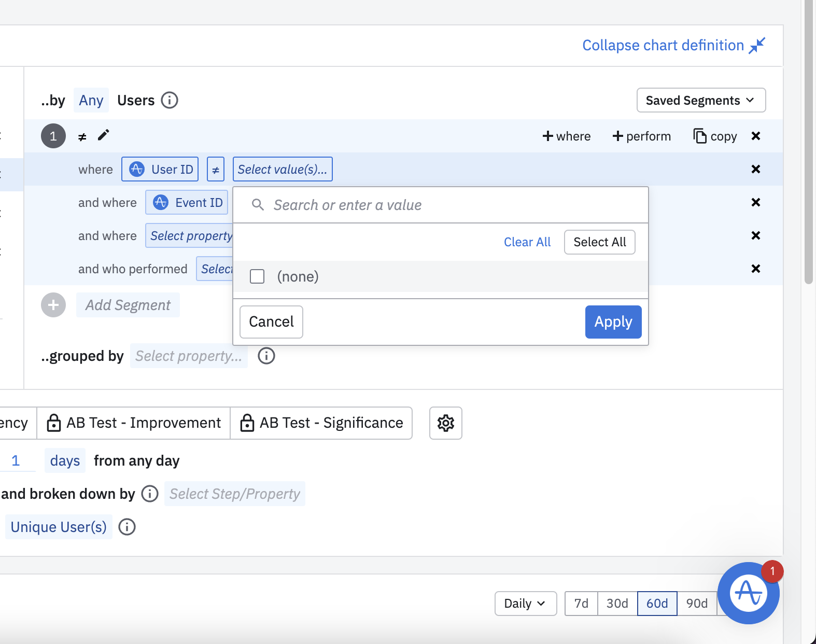Viewport: 816px width, 644px height.
Task: Click the Apply button
Action: 613,322
